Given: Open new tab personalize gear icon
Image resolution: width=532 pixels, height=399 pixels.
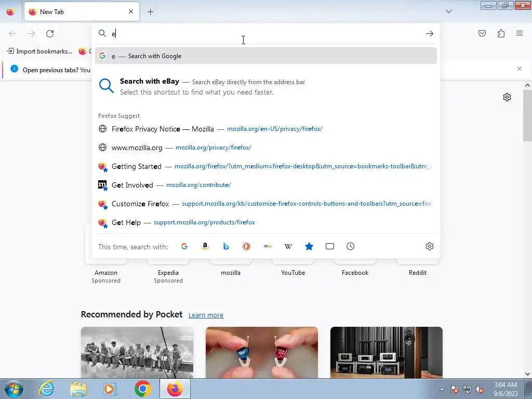Looking at the screenshot, I should point(507,97).
